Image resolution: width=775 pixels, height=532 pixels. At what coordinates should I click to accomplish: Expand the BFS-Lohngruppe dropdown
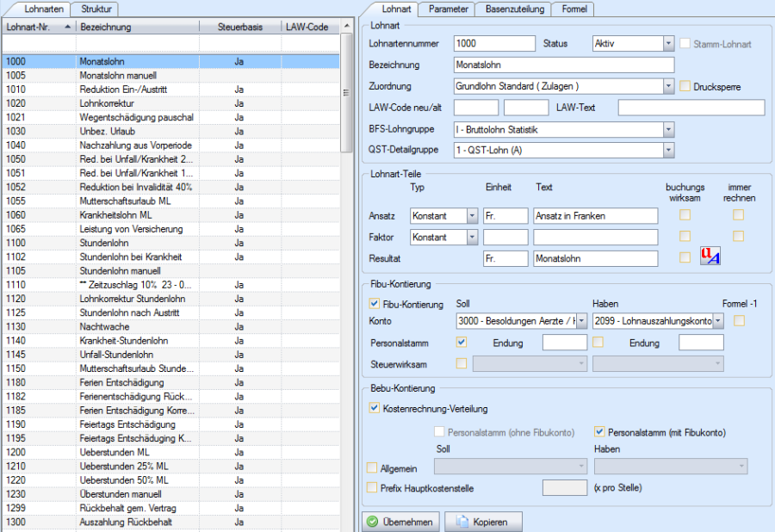668,130
